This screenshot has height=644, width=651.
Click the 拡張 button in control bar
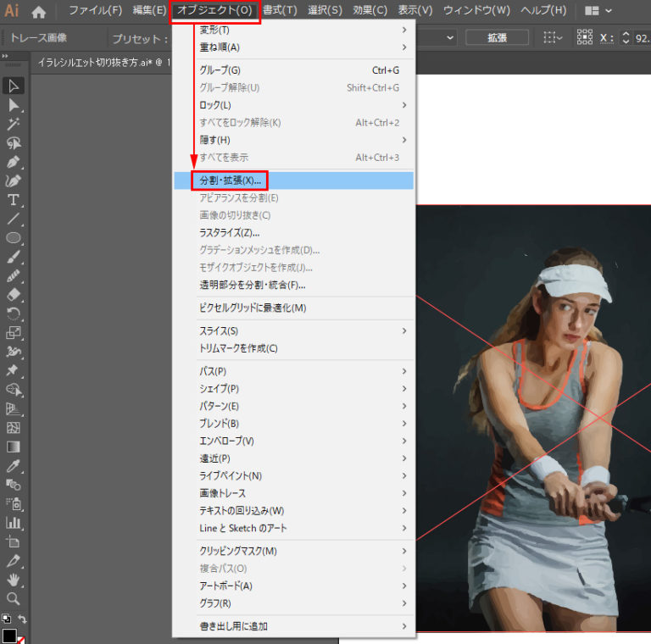tap(497, 38)
